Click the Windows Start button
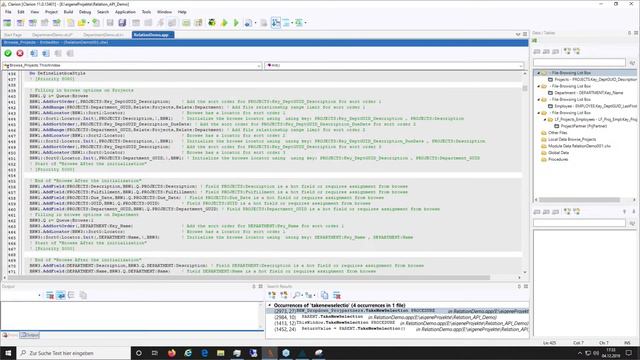 (8, 353)
